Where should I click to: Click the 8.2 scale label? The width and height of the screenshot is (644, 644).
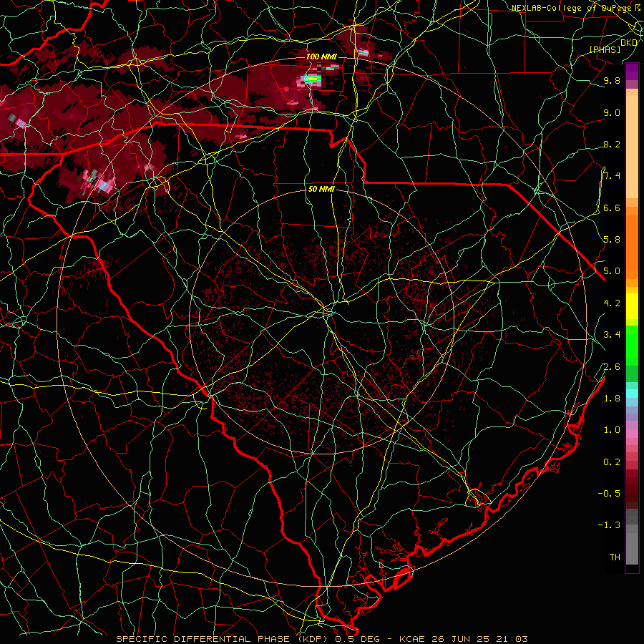[612, 144]
